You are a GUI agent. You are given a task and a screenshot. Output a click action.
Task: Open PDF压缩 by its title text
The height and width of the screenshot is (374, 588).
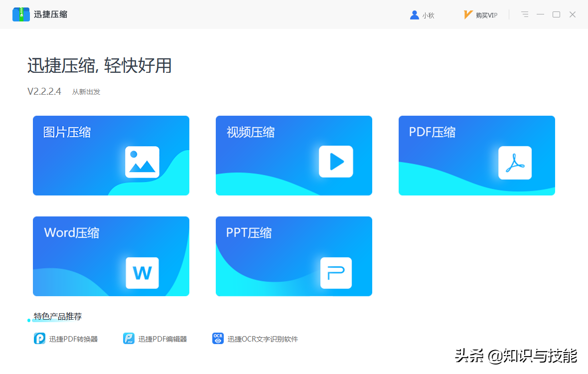(432, 132)
